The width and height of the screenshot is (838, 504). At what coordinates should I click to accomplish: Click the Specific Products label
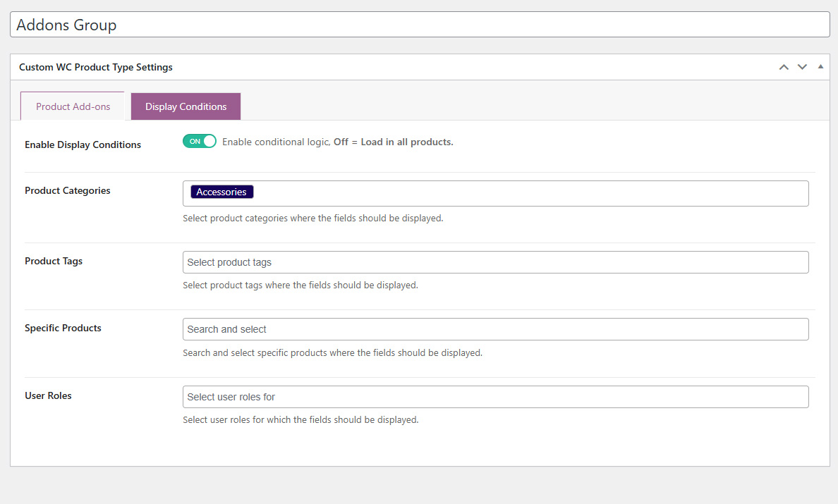click(x=63, y=328)
